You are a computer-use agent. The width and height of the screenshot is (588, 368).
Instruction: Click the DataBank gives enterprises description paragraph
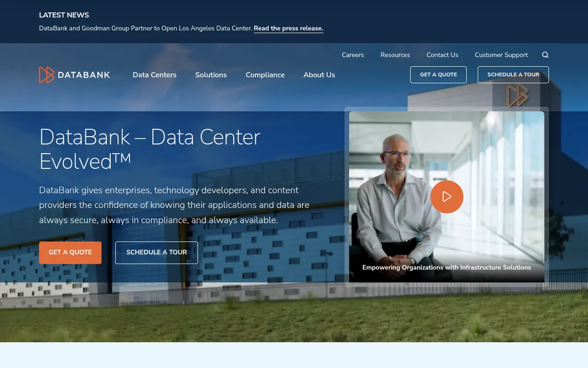pos(174,205)
